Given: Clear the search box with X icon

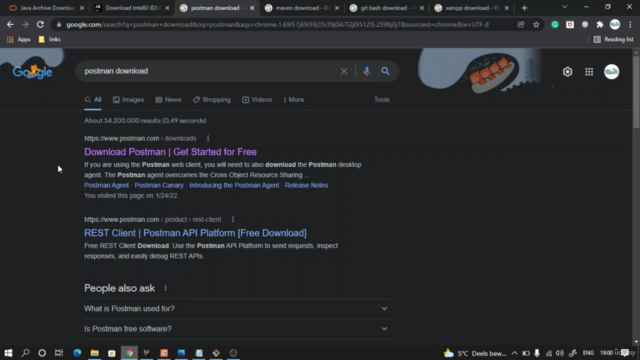Looking at the screenshot, I should tap(344, 71).
